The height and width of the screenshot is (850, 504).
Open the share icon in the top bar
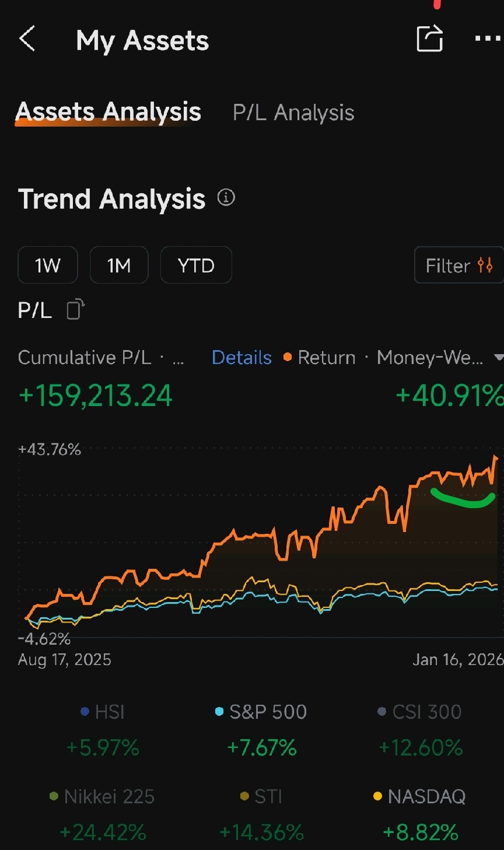tap(429, 39)
